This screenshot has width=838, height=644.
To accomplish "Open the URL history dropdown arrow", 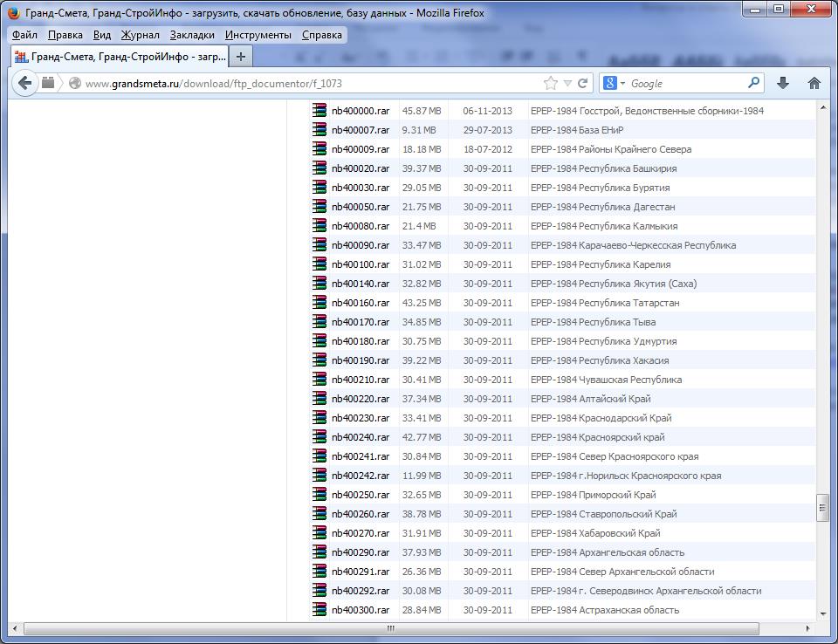I will point(567,84).
